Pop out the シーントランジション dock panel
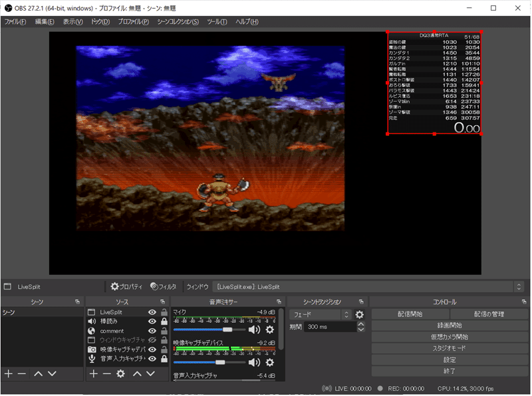Image resolution: width=532 pixels, height=396 pixels. pyautogui.click(x=361, y=302)
